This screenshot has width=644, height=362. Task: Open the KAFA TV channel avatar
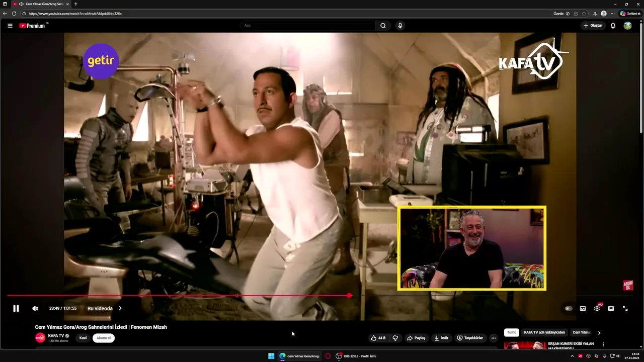coord(40,338)
